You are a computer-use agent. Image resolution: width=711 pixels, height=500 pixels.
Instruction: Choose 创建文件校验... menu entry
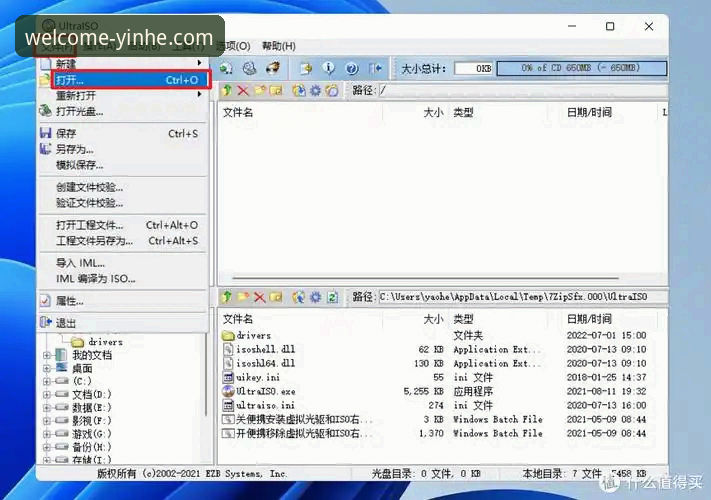(x=122, y=187)
